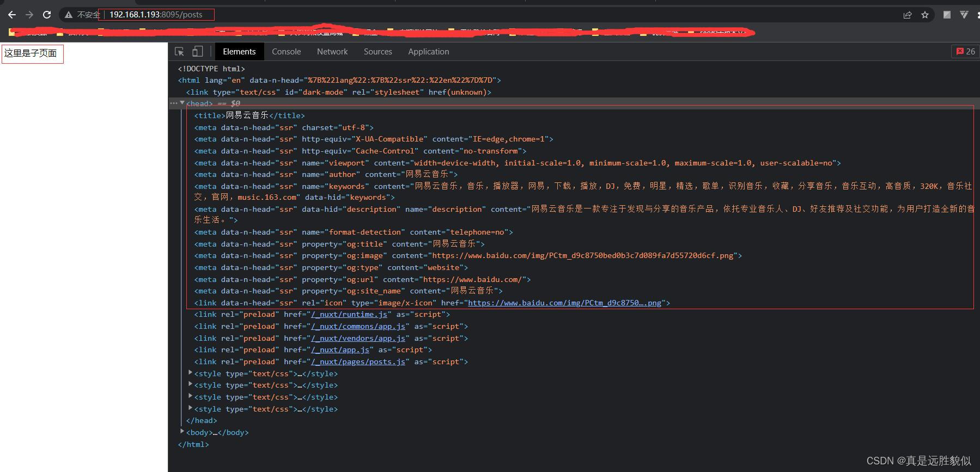Select the dark-mode stylesheet link element
This screenshot has width=980, height=472.
[339, 92]
